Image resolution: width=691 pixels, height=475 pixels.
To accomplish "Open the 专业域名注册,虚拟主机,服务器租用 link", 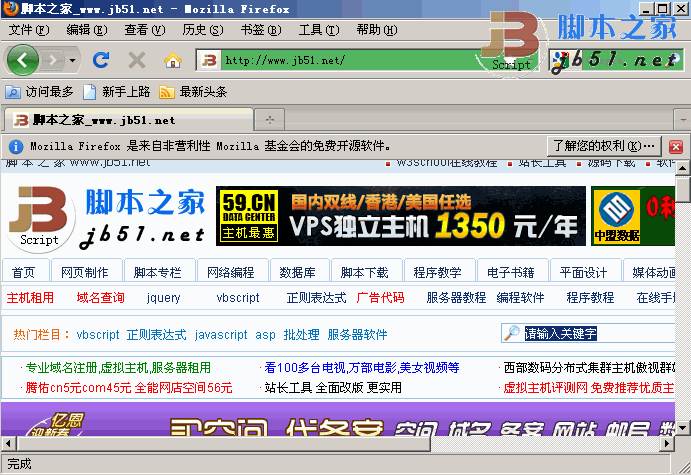I will click(118, 367).
